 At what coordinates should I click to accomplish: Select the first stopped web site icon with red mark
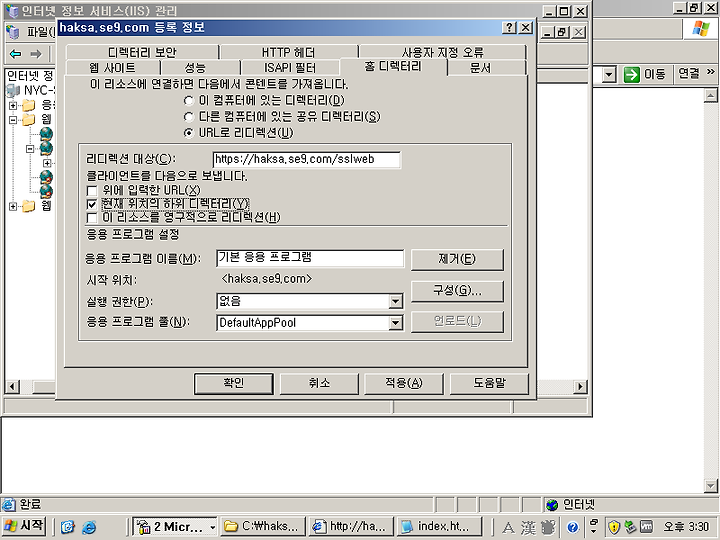(x=46, y=177)
